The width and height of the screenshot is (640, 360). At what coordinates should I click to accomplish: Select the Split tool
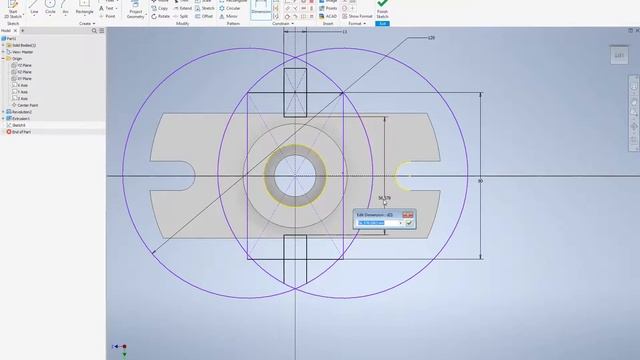[181, 16]
